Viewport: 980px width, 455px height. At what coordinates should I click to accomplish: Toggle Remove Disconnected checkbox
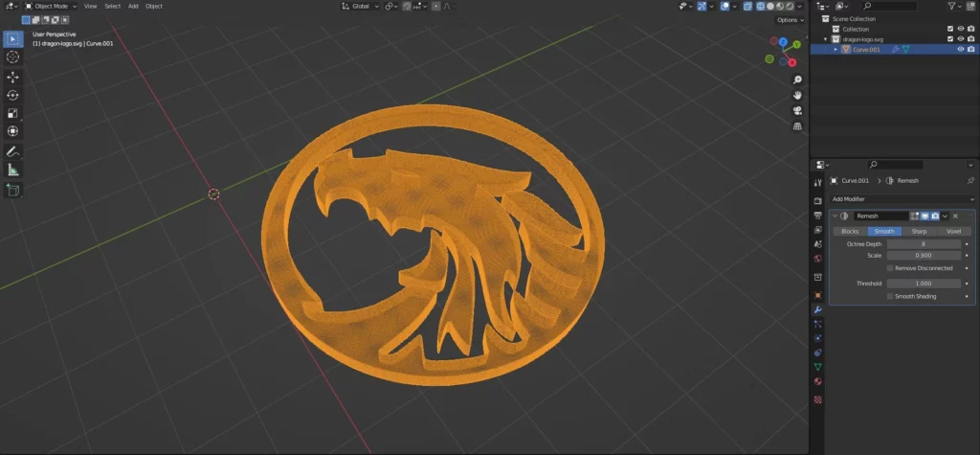[x=890, y=268]
